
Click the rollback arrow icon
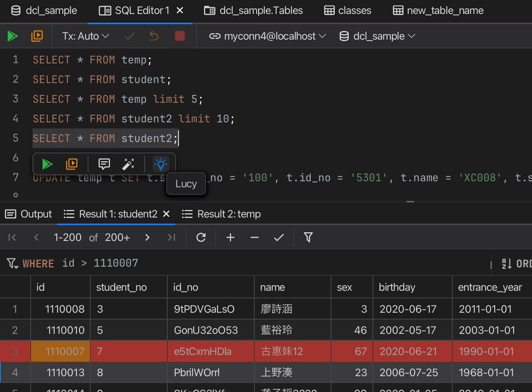[154, 36]
